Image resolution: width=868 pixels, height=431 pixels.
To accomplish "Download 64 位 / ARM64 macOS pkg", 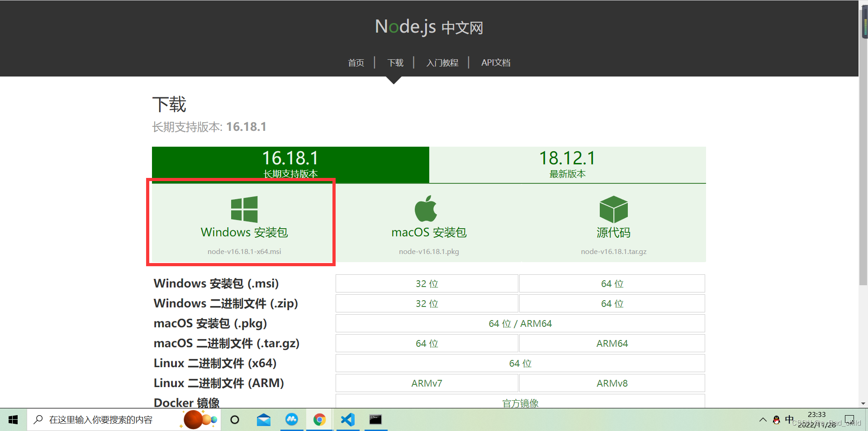I will [520, 323].
